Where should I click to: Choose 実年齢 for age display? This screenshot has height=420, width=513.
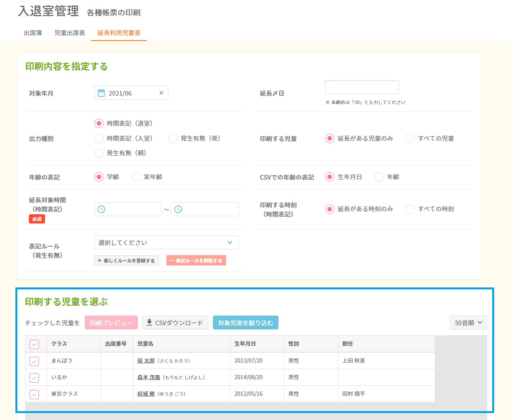[x=136, y=177]
